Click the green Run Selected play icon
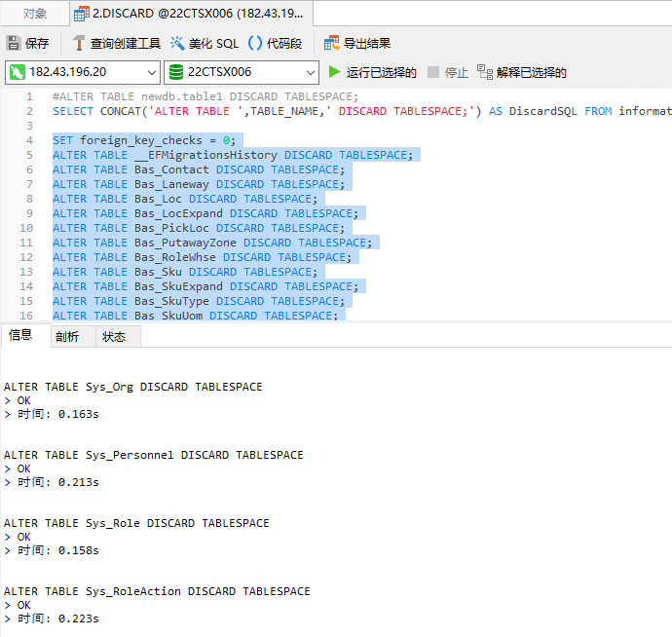The image size is (672, 637). pyautogui.click(x=334, y=72)
